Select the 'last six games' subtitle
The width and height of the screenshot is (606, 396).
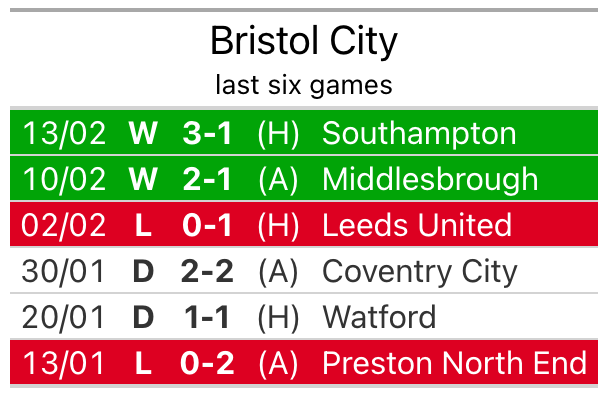tap(304, 85)
